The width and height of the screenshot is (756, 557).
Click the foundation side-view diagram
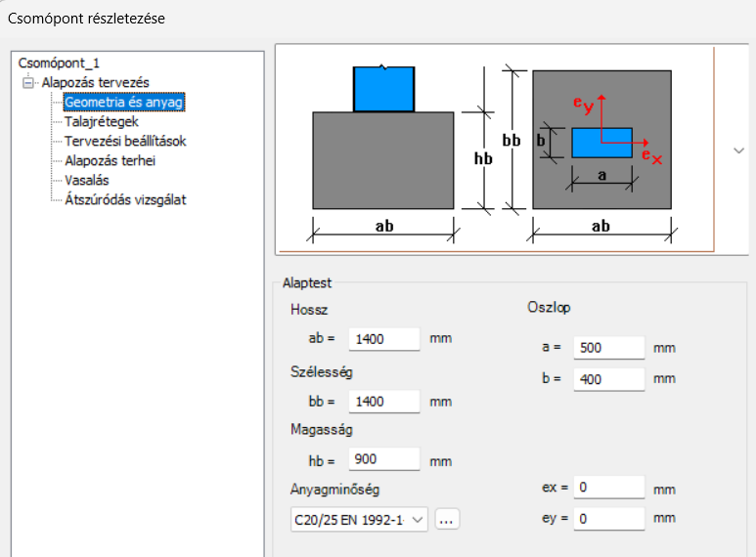[383, 150]
